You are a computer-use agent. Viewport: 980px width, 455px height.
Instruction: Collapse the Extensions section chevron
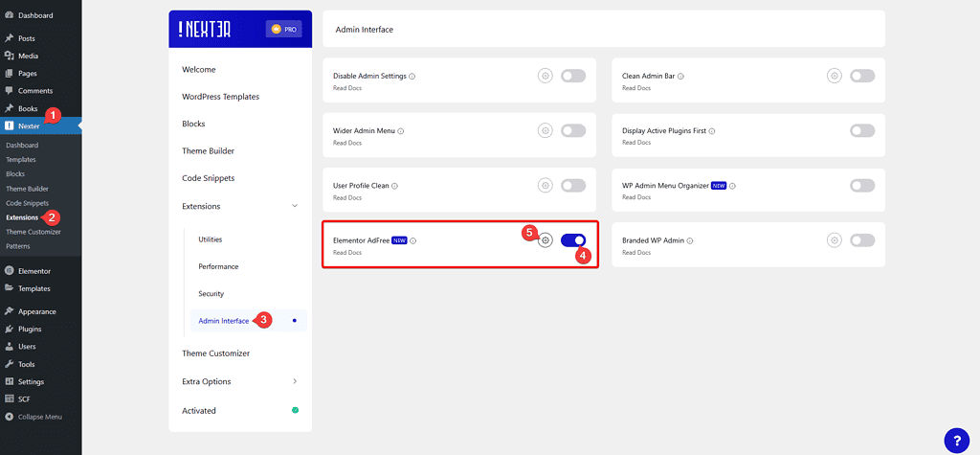point(295,206)
